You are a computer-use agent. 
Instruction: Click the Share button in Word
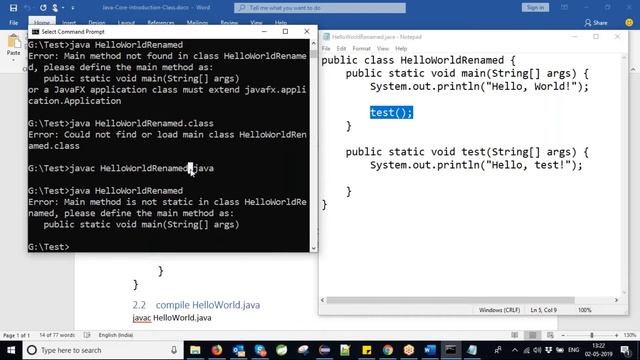596,23
